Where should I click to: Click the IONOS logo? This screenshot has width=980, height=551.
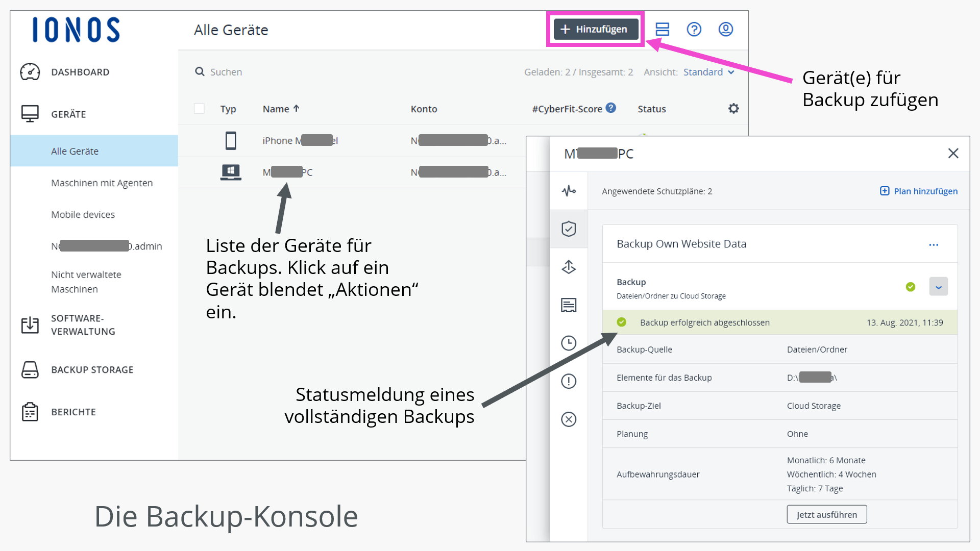tap(76, 30)
